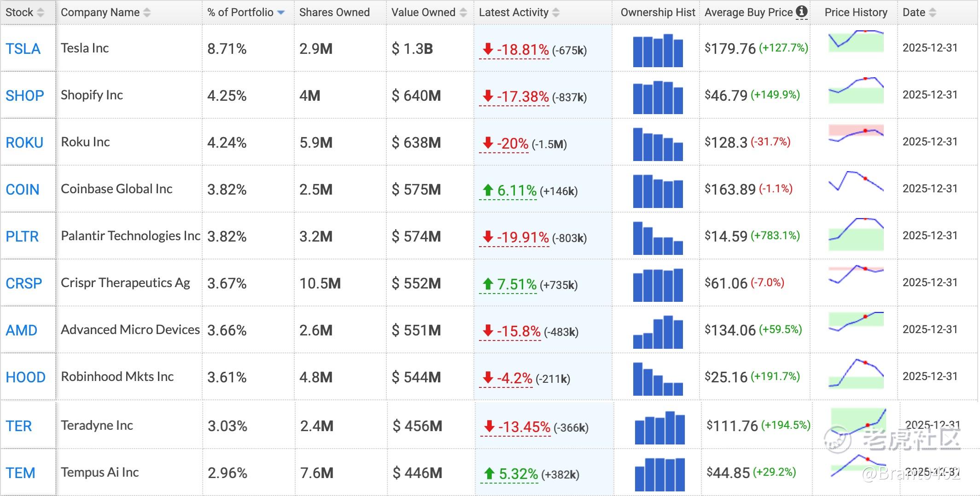This screenshot has width=980, height=496.
Task: Click the -13.45% Teradyne activity value
Action: tap(524, 427)
